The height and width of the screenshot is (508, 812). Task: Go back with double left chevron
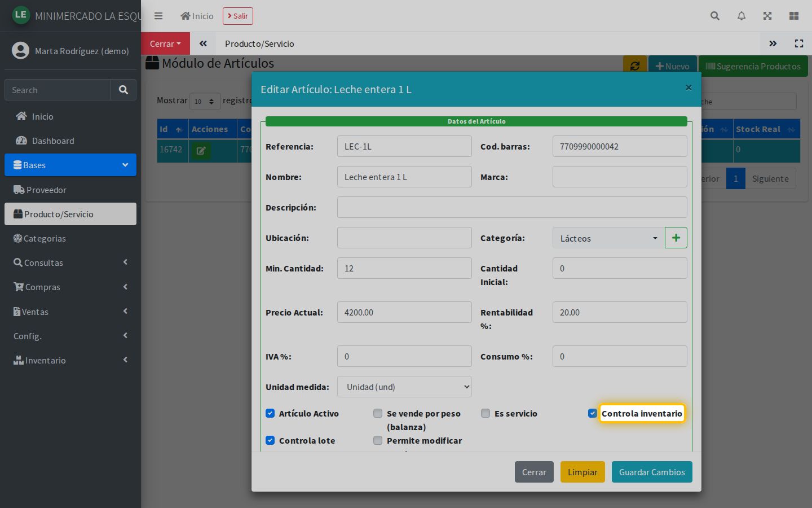203,43
